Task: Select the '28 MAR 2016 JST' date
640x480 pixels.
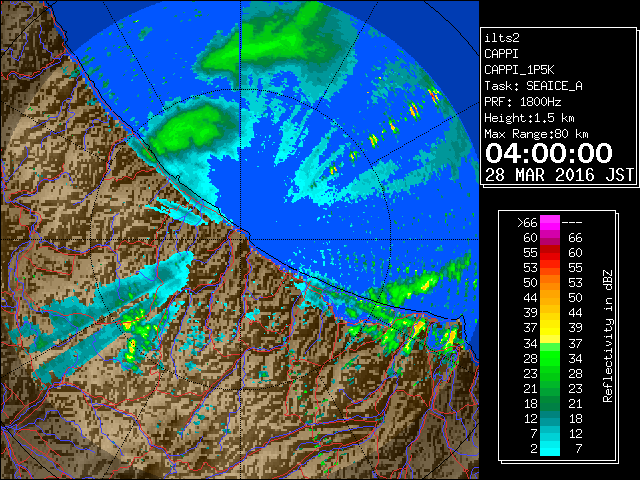Action: point(559,175)
